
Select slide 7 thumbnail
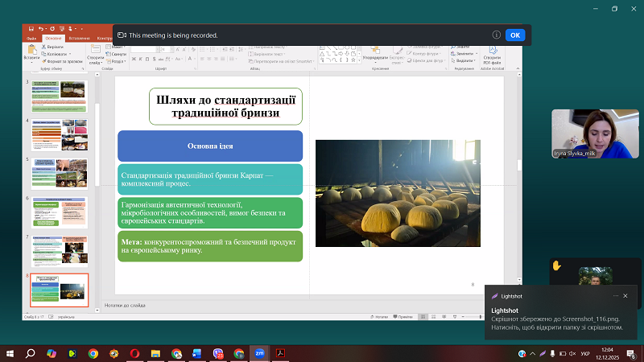pos(60,251)
